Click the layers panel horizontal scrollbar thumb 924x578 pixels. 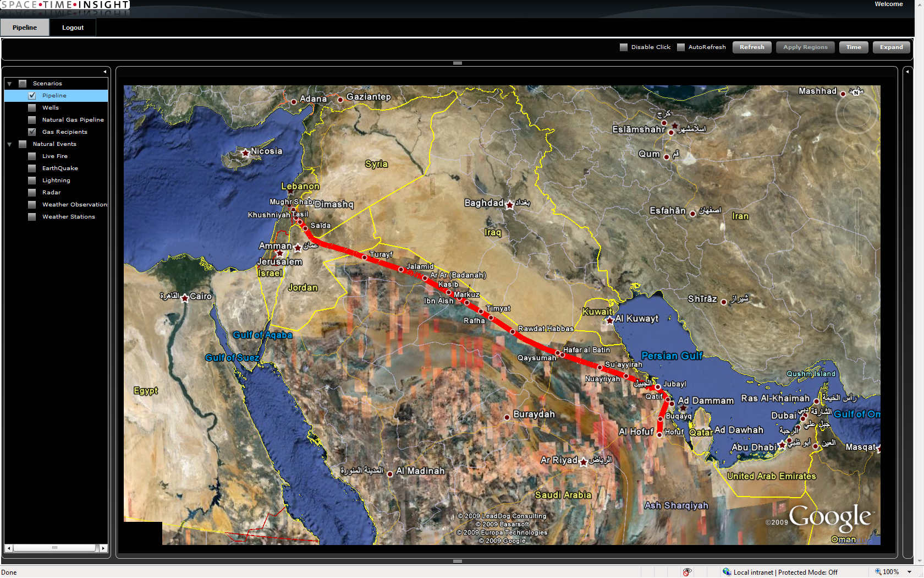(x=54, y=548)
